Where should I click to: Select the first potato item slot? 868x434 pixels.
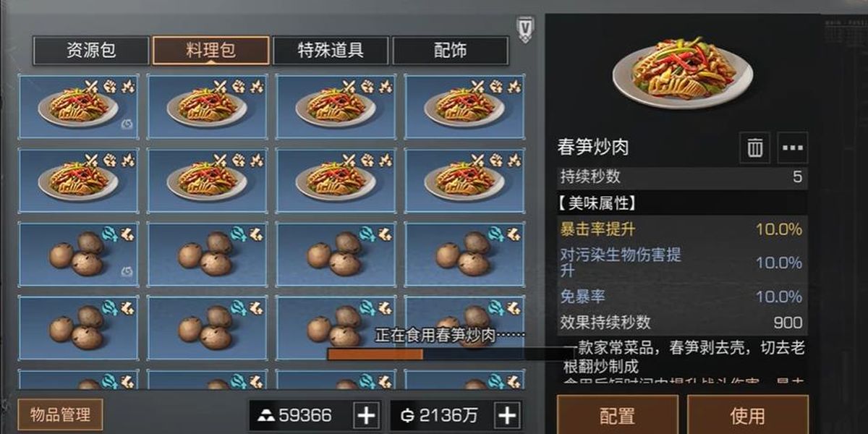(78, 254)
